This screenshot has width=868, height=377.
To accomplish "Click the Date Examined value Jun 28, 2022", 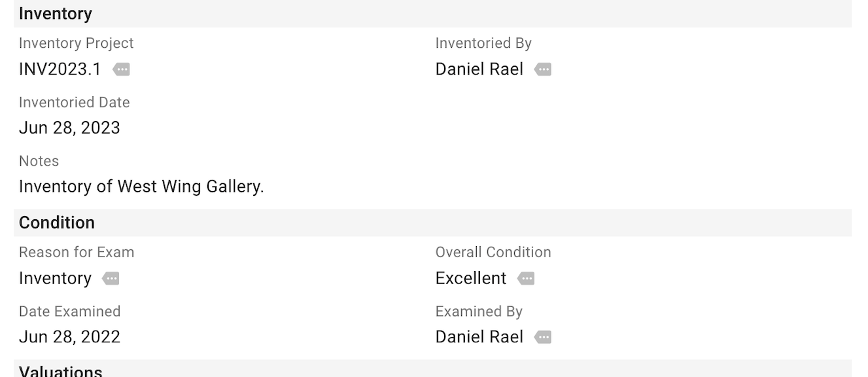I will pos(69,336).
